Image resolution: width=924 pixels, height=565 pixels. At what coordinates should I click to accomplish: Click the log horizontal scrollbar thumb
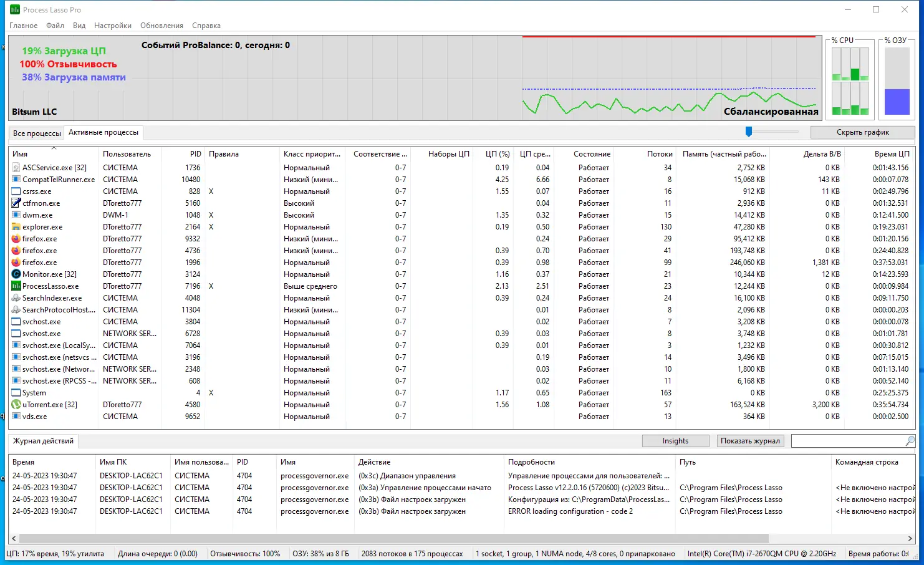[394, 538]
